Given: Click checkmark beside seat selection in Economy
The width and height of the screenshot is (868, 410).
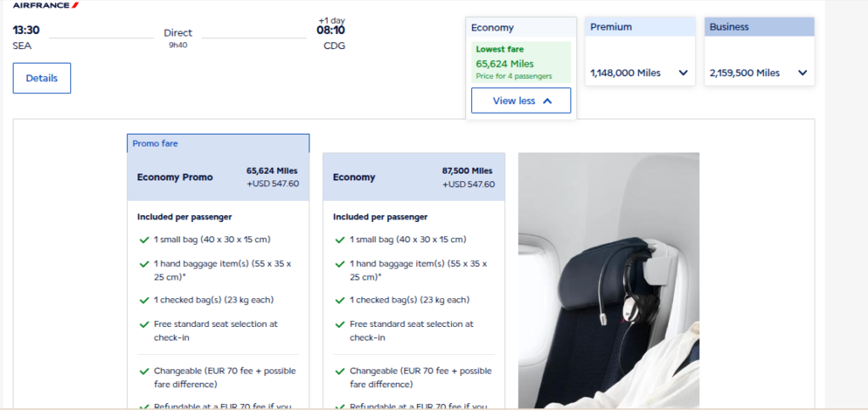Looking at the screenshot, I should click(x=341, y=324).
